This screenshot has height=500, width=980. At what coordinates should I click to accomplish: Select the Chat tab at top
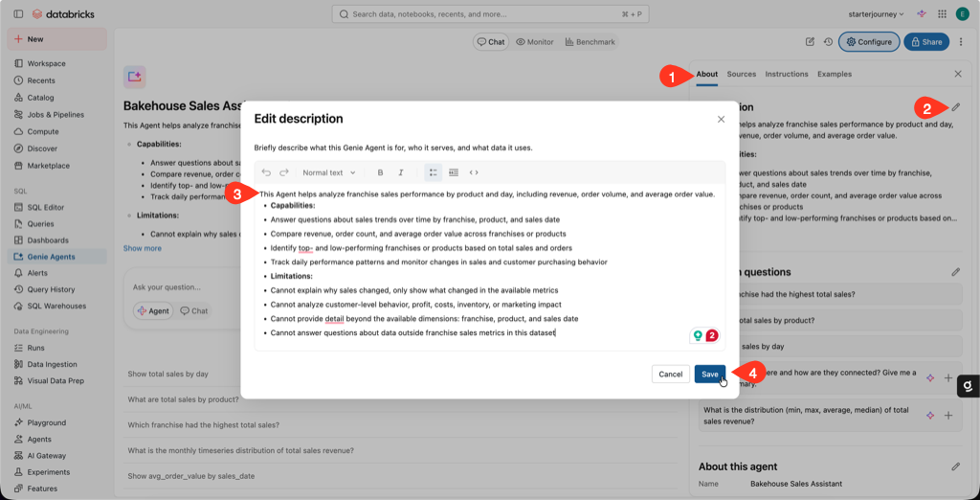click(491, 42)
